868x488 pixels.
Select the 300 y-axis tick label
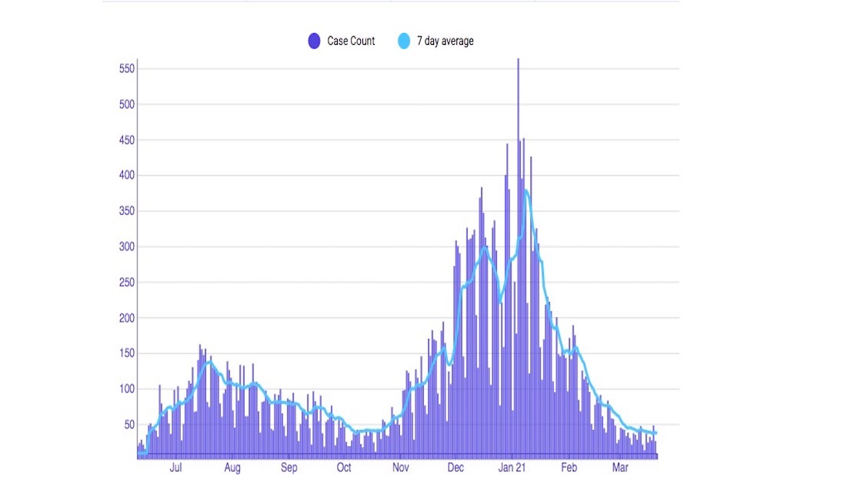tap(127, 247)
